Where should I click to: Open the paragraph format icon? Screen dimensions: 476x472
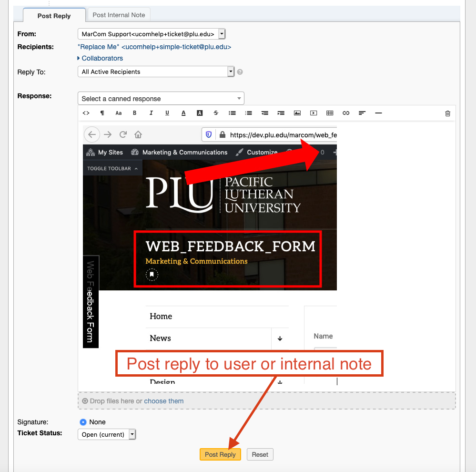click(102, 113)
